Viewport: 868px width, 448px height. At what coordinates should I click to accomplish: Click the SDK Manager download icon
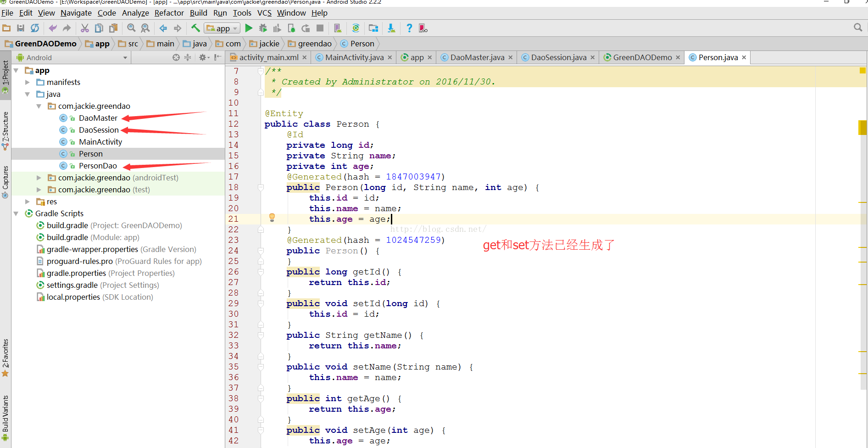(x=391, y=28)
